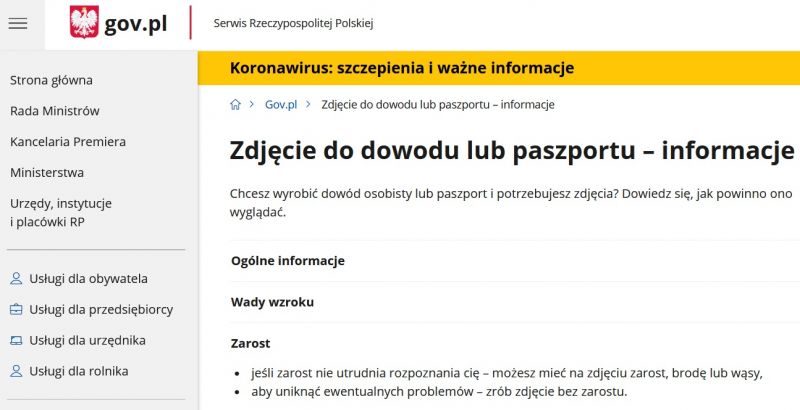Click the laptop icon for urzędnika
This screenshot has height=410, width=800.
(16, 340)
